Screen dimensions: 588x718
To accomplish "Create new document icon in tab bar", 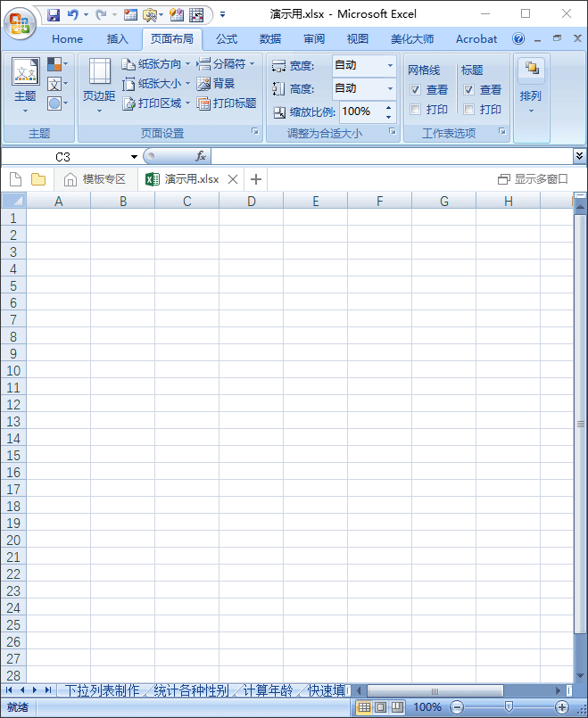I will click(x=15, y=179).
